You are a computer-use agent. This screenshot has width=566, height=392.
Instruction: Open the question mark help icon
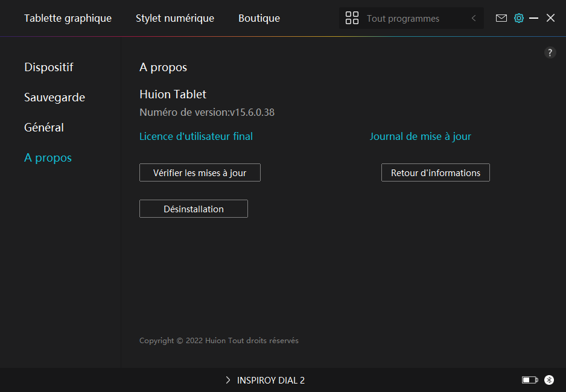pos(550,52)
